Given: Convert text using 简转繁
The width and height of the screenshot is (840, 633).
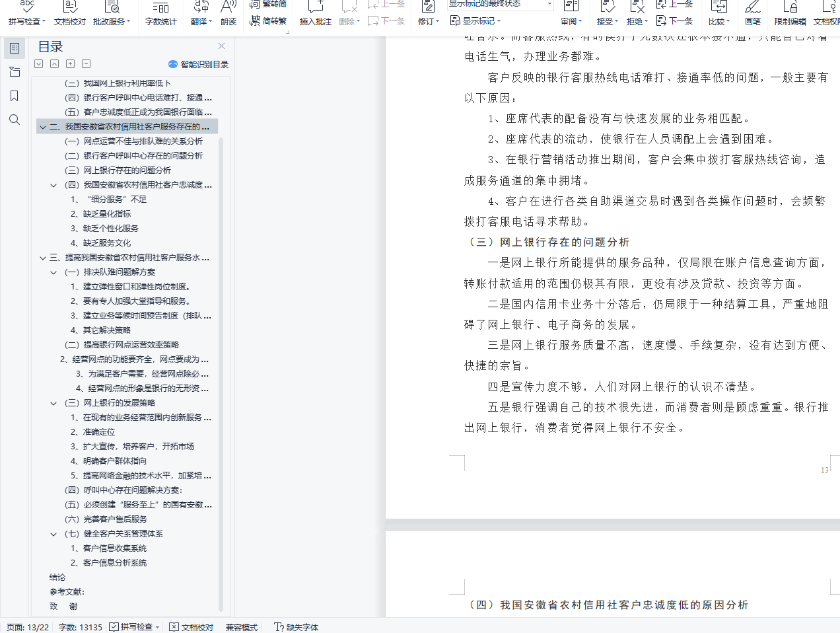Looking at the screenshot, I should pyautogui.click(x=268, y=20).
